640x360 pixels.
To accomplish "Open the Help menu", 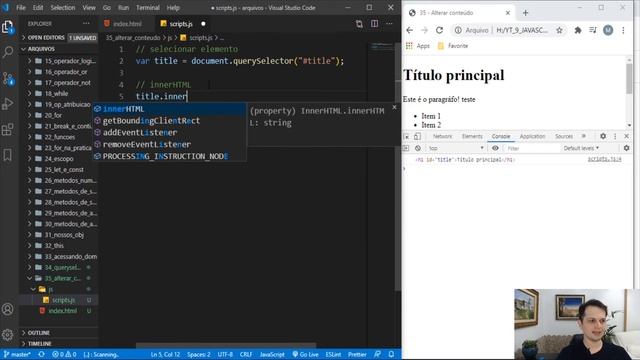I will point(173,8).
